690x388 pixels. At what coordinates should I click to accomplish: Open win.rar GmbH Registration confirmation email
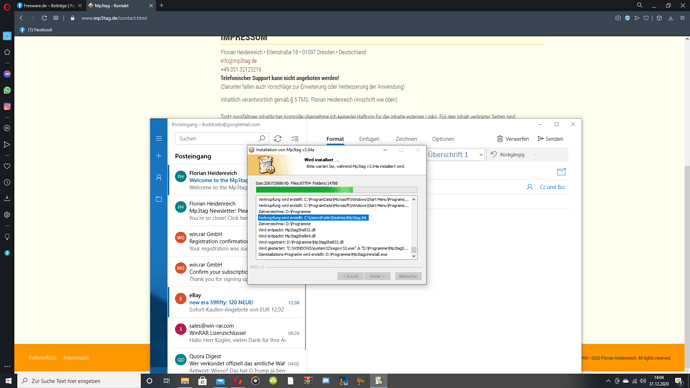pos(209,241)
